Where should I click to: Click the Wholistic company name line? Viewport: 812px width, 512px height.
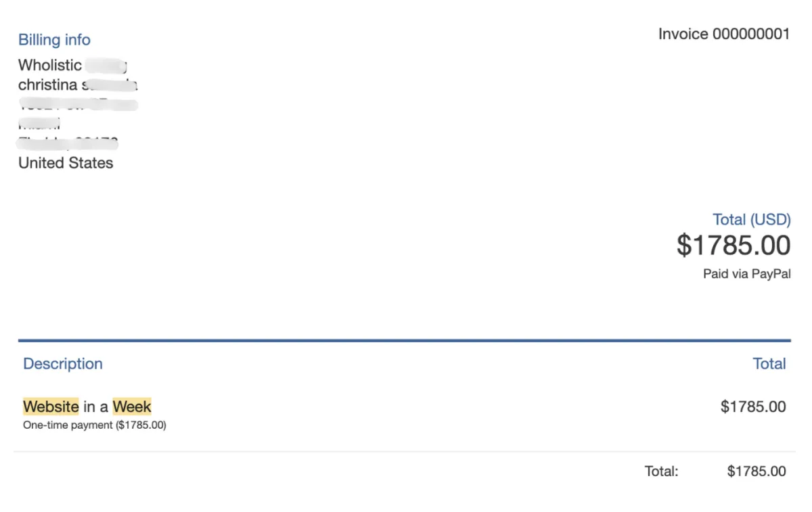[x=73, y=66]
